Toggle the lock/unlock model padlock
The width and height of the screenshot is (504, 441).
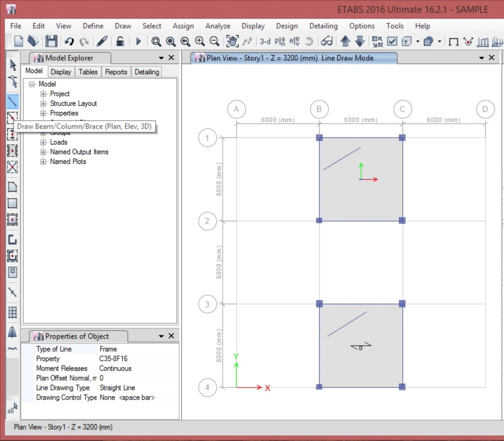pos(120,41)
